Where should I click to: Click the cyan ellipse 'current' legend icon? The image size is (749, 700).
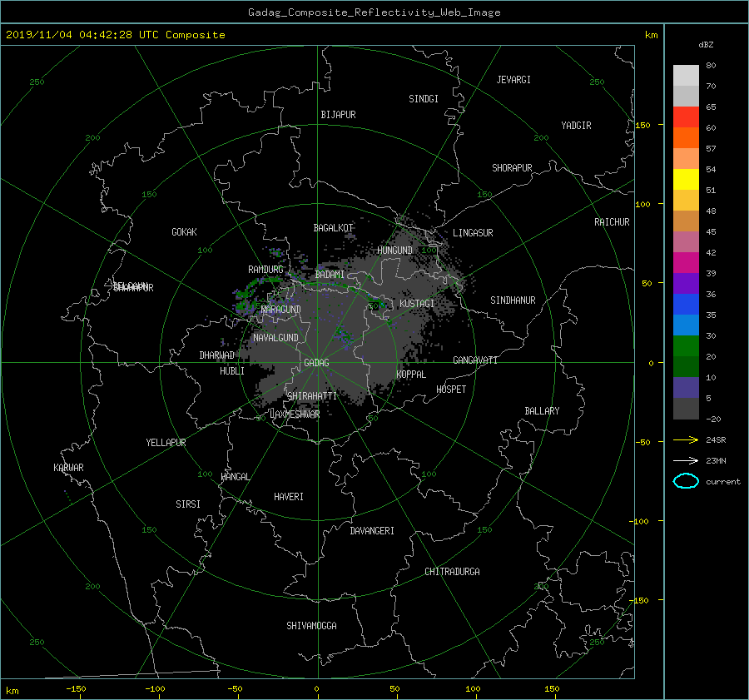point(686,481)
